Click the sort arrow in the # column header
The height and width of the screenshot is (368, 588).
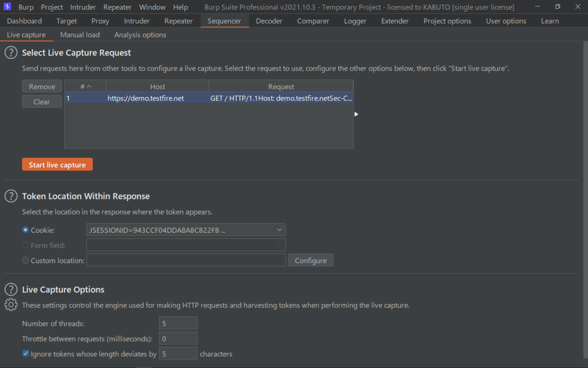pos(89,86)
